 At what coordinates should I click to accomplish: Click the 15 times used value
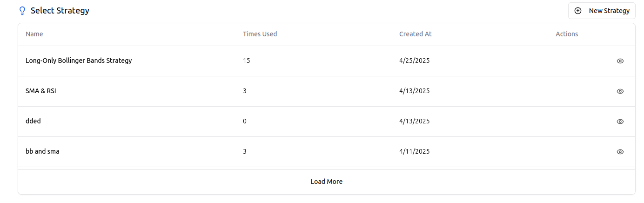pyautogui.click(x=247, y=61)
